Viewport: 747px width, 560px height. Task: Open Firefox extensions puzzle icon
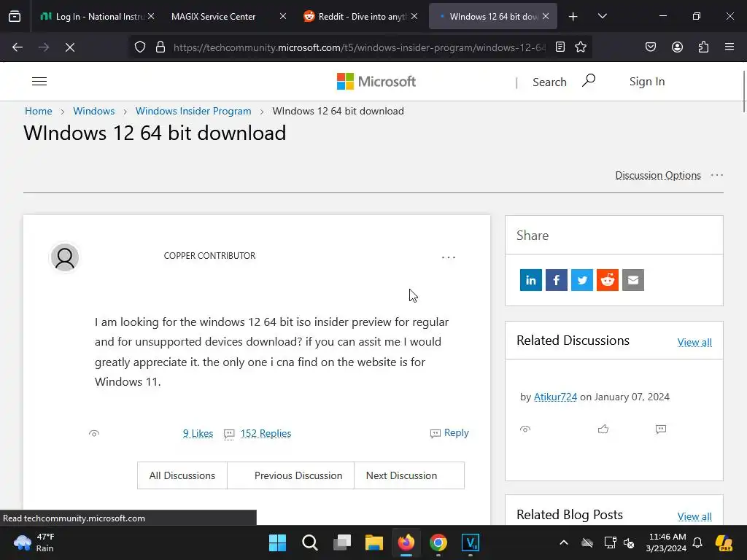point(703,47)
